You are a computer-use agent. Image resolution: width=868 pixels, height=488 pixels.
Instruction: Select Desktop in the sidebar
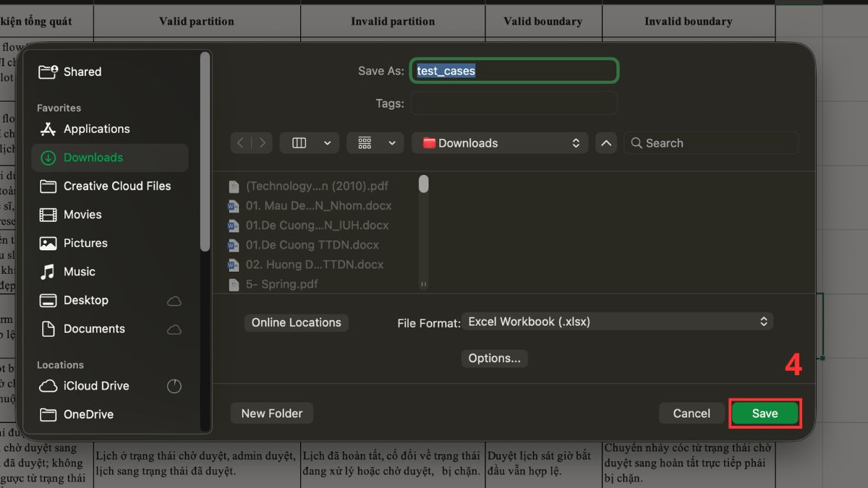pyautogui.click(x=110, y=300)
